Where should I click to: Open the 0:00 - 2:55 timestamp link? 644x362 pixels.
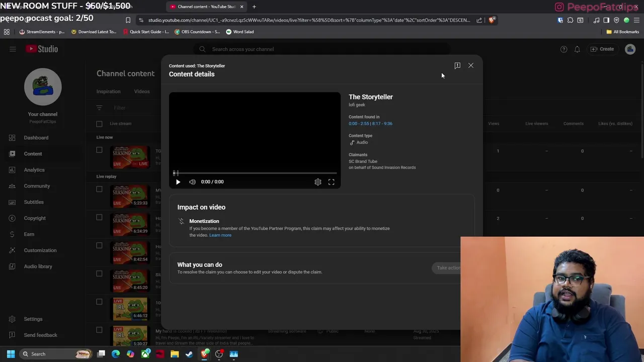[x=359, y=124]
